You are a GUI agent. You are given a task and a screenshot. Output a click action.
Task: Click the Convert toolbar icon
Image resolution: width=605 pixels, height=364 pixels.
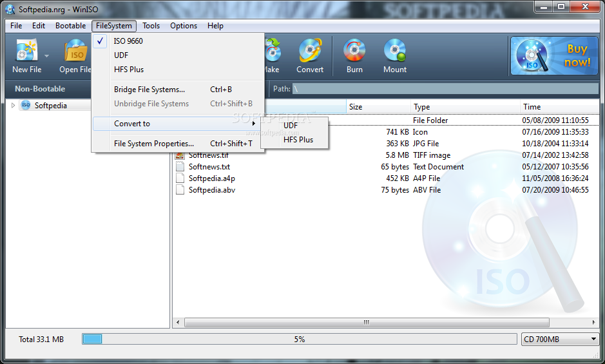point(309,50)
